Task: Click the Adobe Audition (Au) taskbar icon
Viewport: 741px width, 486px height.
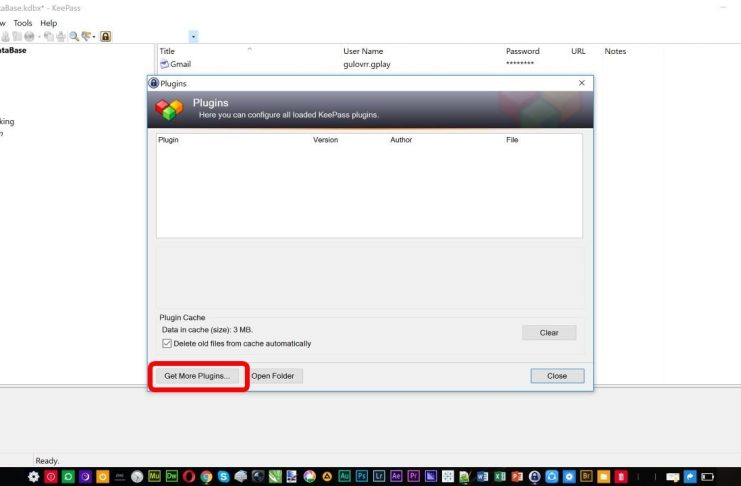Action: click(345, 476)
